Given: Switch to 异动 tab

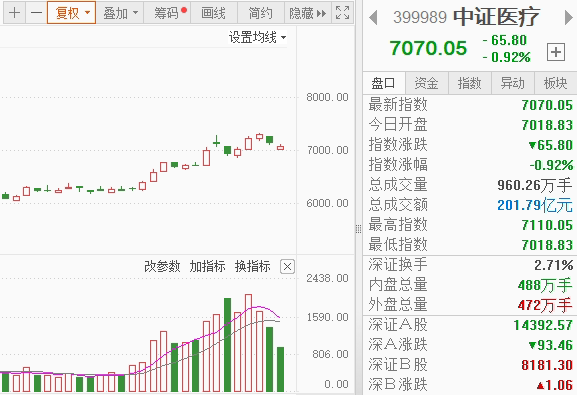Looking at the screenshot, I should 513,83.
